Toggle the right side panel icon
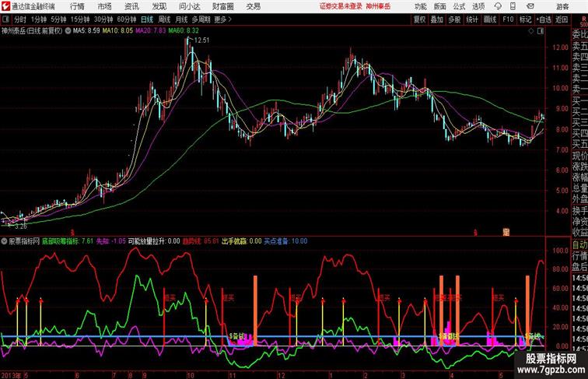Screen dimensions: 588x379 [x=541, y=31]
